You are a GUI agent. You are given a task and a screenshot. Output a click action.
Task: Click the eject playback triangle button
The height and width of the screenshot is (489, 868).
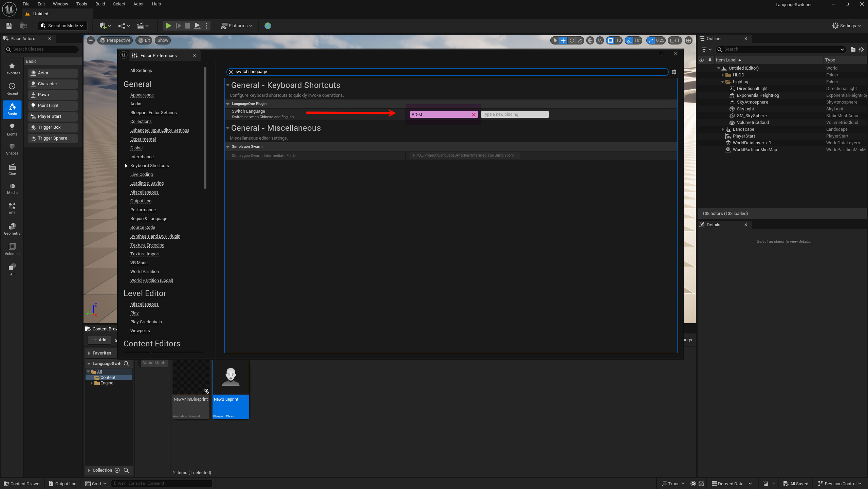[x=197, y=25]
